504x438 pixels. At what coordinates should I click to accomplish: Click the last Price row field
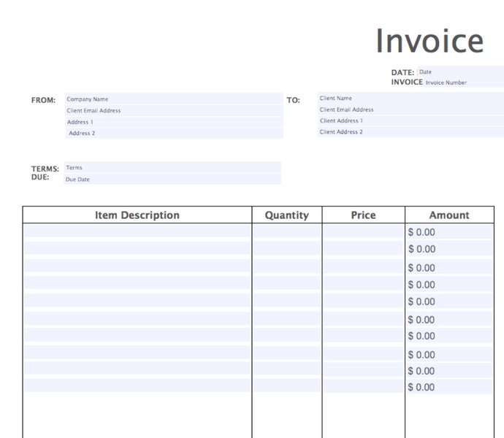click(363, 385)
